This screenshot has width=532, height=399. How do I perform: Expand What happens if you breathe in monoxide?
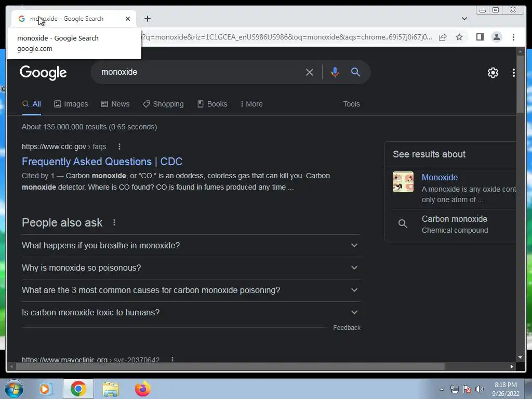coord(191,245)
